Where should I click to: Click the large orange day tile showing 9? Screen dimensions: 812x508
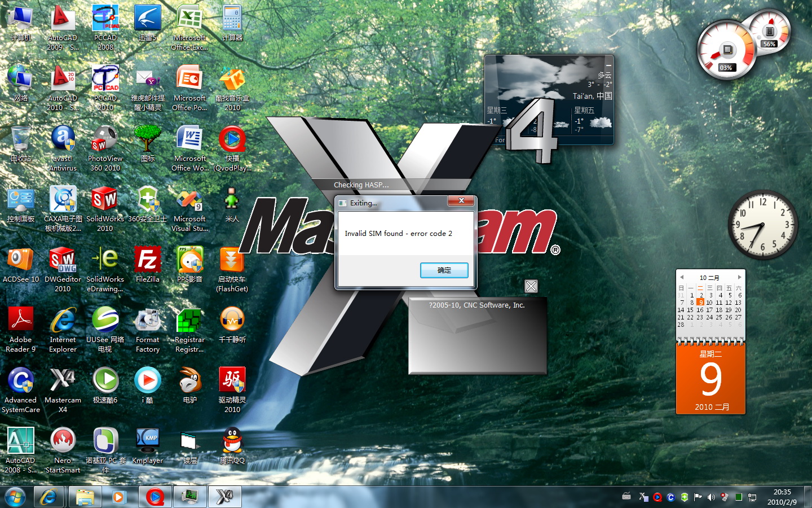point(710,378)
